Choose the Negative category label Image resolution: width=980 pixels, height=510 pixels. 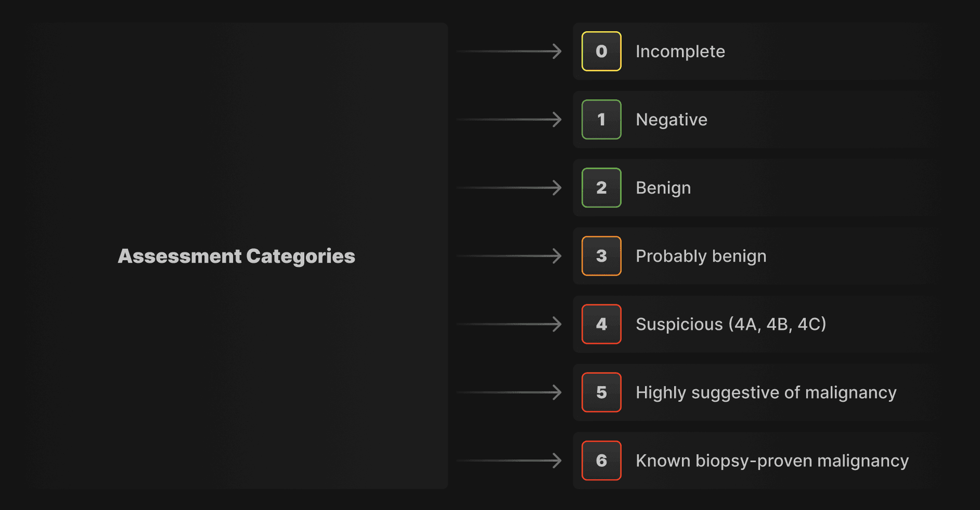point(671,120)
